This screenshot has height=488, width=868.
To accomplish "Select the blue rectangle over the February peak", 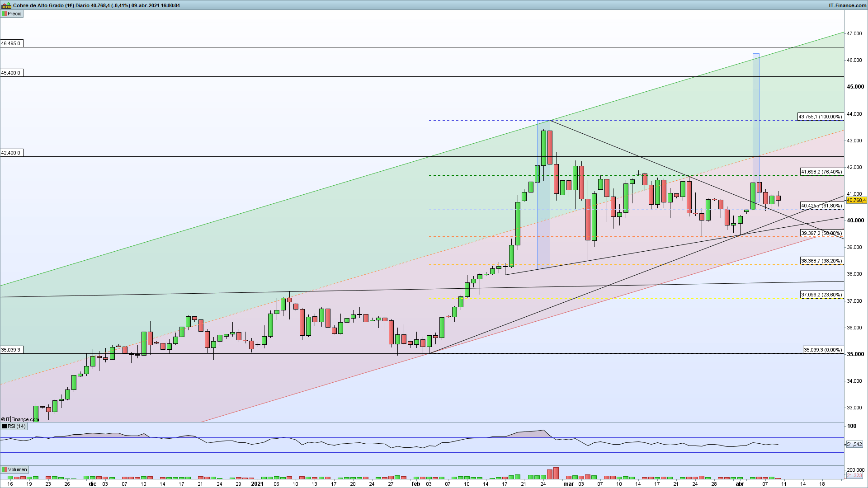I will click(x=543, y=195).
